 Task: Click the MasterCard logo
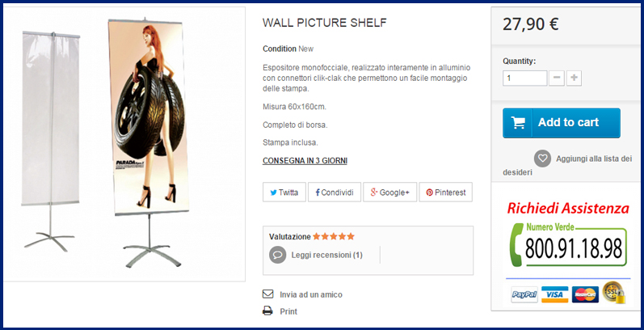pyautogui.click(x=585, y=294)
